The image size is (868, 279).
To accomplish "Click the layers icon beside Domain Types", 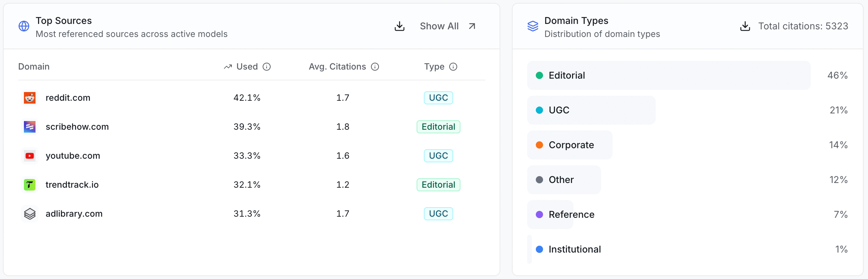I will (533, 26).
